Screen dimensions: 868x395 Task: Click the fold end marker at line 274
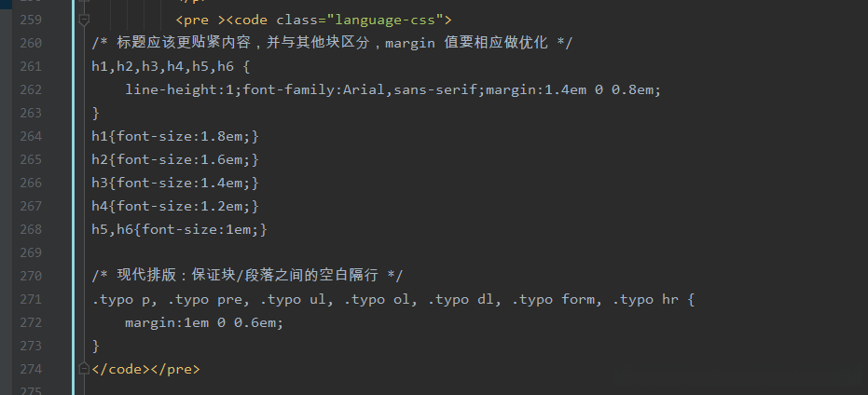[x=85, y=369]
